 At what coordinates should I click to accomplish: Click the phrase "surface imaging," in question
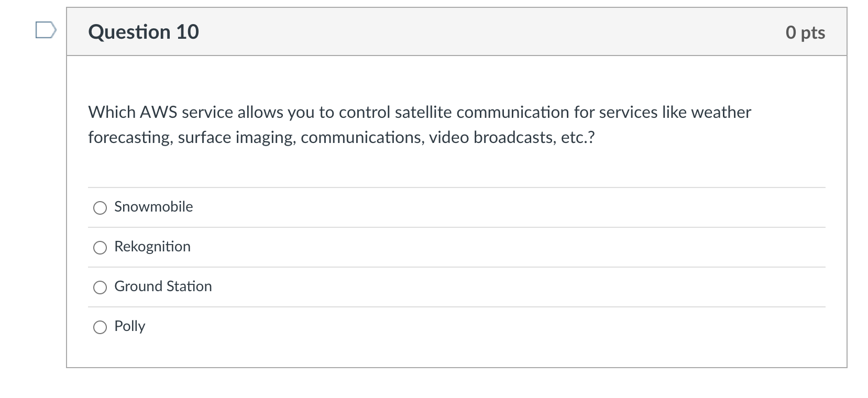coord(237,138)
